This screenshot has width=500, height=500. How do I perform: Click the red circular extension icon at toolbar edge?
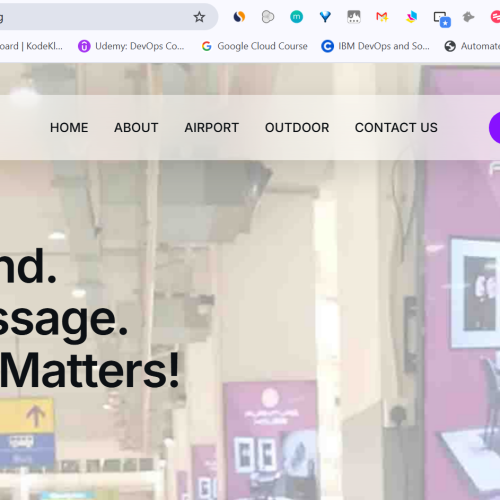point(495,17)
